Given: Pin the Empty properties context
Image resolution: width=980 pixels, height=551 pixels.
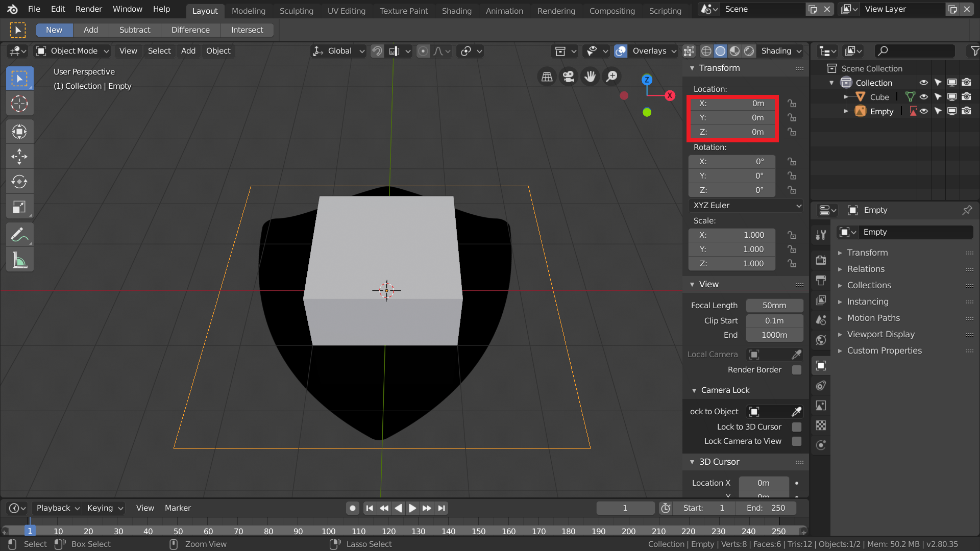Looking at the screenshot, I should coord(967,210).
